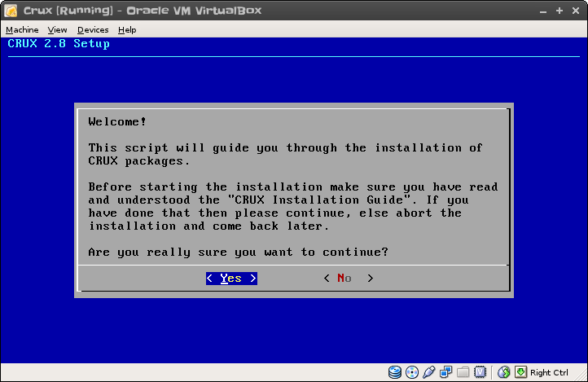Click the optical CD/DVD drive icon
Image resolution: width=588 pixels, height=382 pixels.
412,372
